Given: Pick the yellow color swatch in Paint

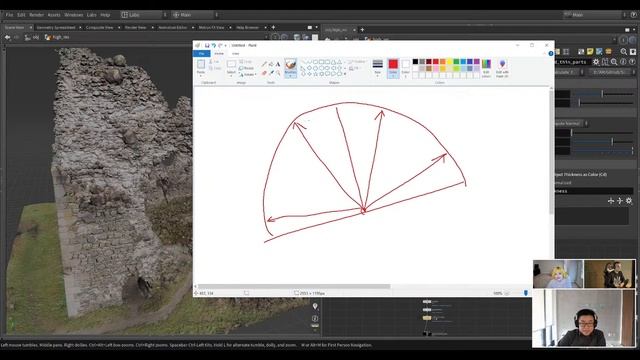Looking at the screenshot, I should tap(449, 62).
